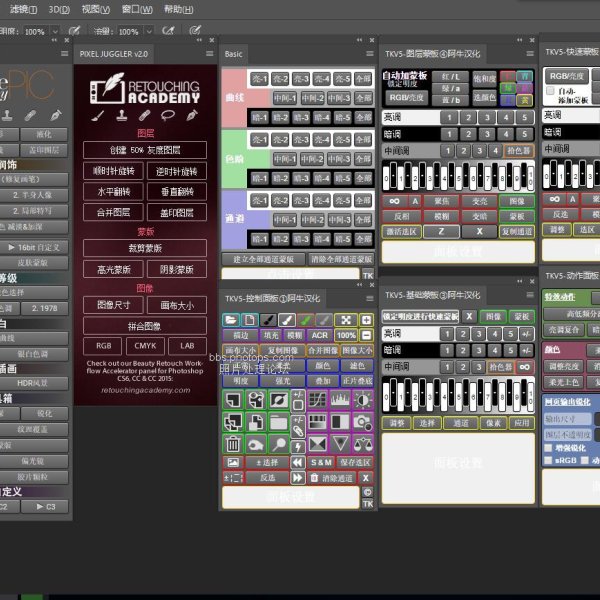Click the fast-forward double-arrow icon
The width and height of the screenshot is (600, 600).
click(x=297, y=478)
